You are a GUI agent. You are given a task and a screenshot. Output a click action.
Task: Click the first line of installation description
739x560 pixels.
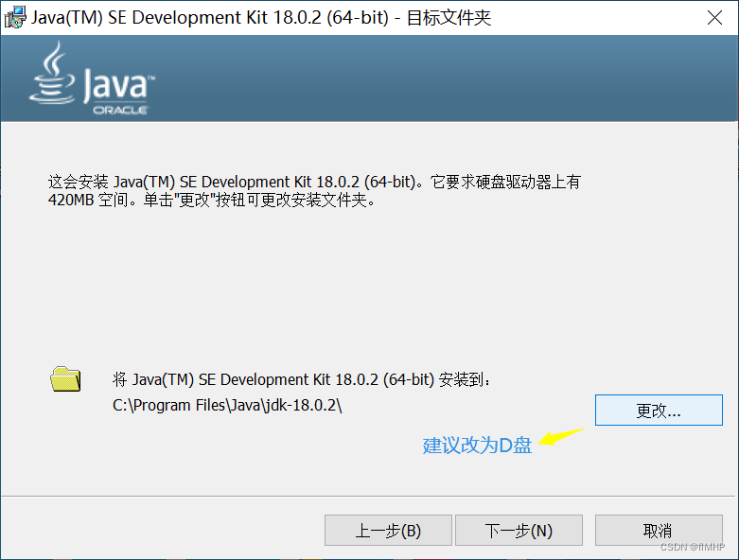[x=313, y=182]
